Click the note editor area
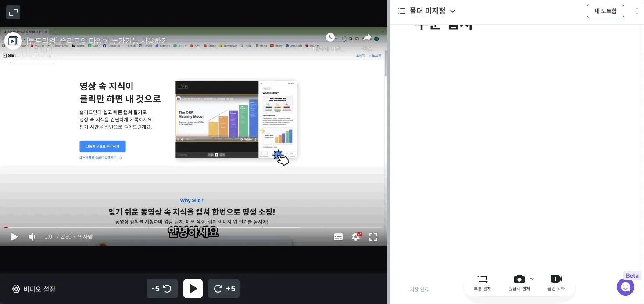The image size is (644, 304). click(516, 149)
